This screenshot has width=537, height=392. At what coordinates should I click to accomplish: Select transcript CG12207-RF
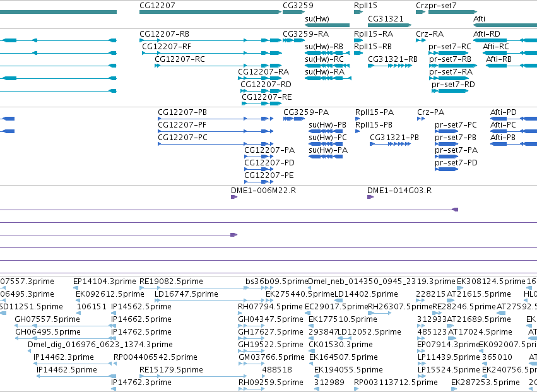click(x=211, y=53)
